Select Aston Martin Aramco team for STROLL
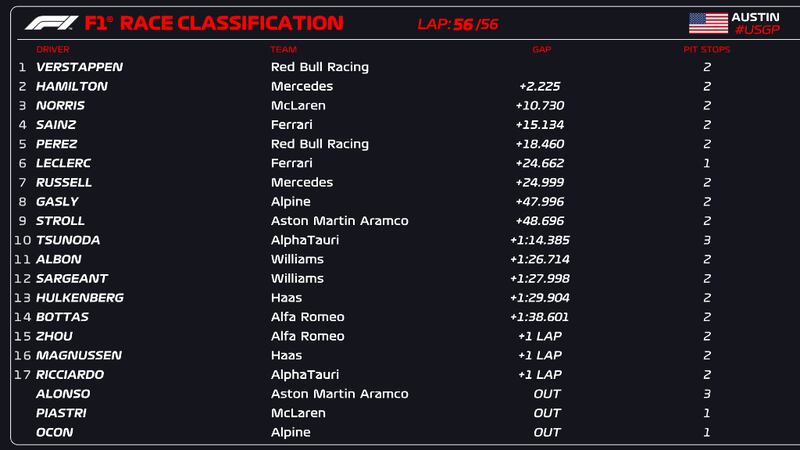 point(339,221)
